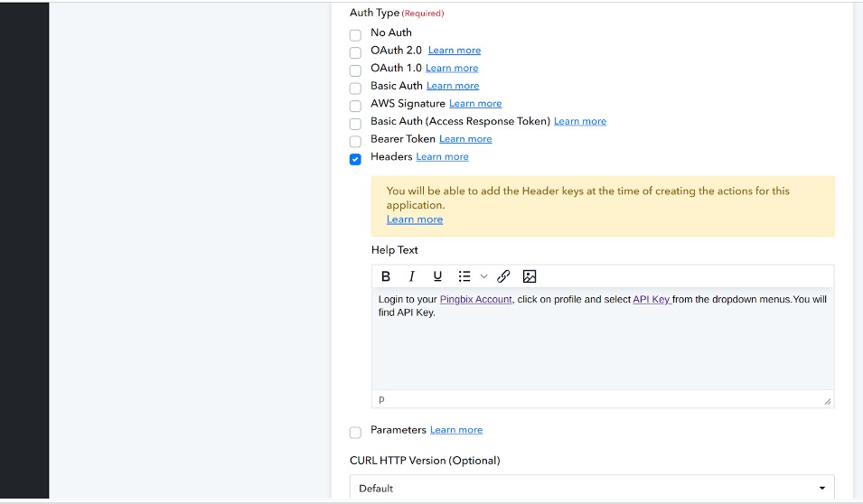Select the OAuth 2.0 checkbox

coord(355,52)
